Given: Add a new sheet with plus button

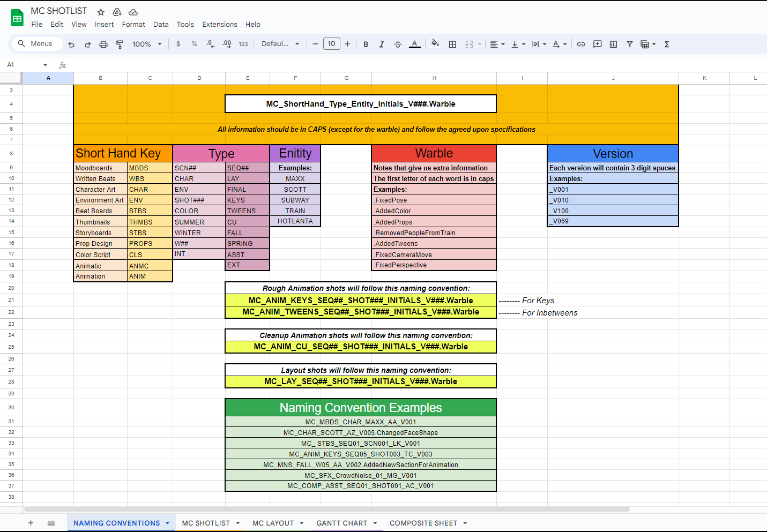Looking at the screenshot, I should click(x=31, y=523).
